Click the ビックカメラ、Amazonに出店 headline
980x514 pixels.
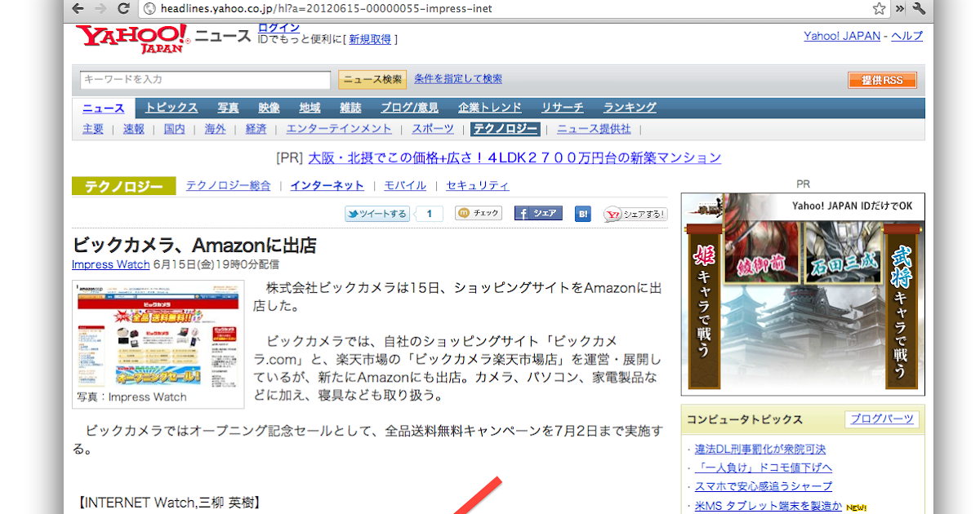(x=194, y=245)
